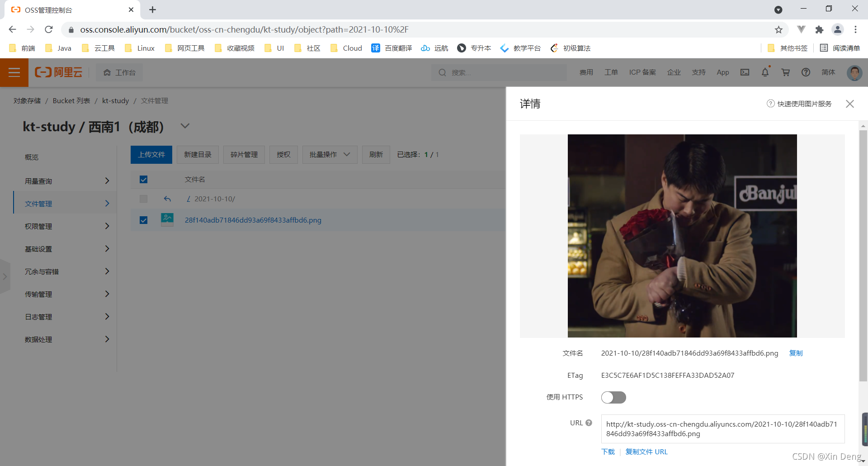Viewport: 868px width, 466px height.
Task: Click the 下载 link
Action: pos(608,452)
